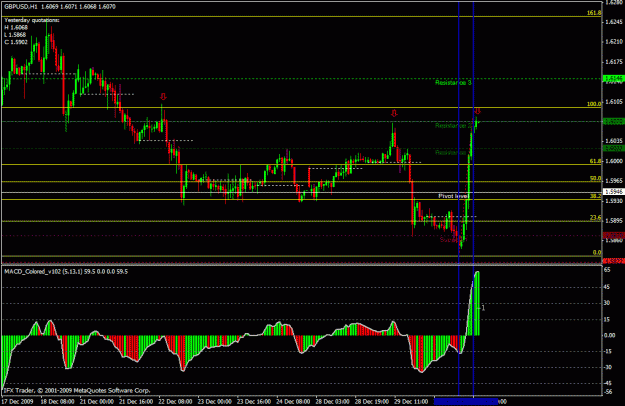The image size is (625, 406).
Task: Click the red down arrow above the 22 Dec peak
Action: point(163,96)
